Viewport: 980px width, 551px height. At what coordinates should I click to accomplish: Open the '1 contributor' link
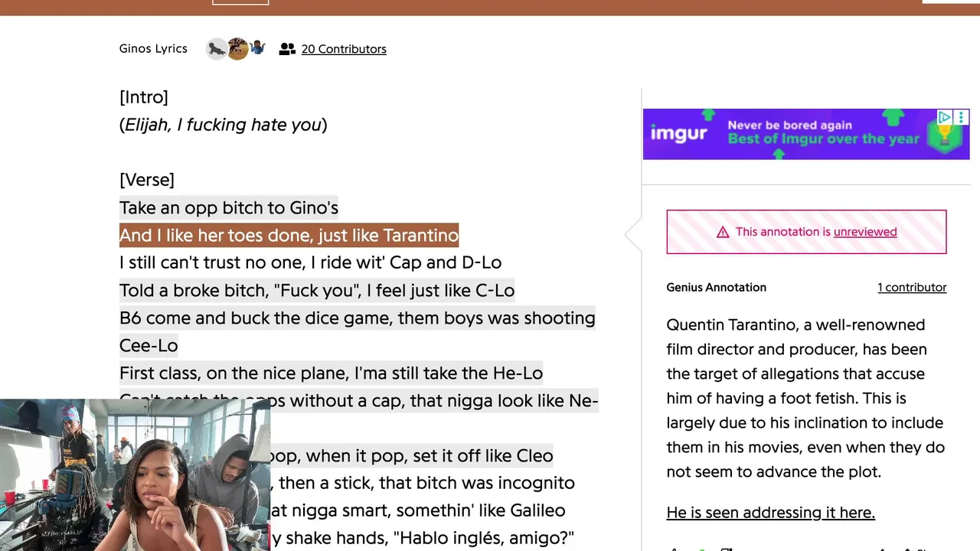coord(912,288)
